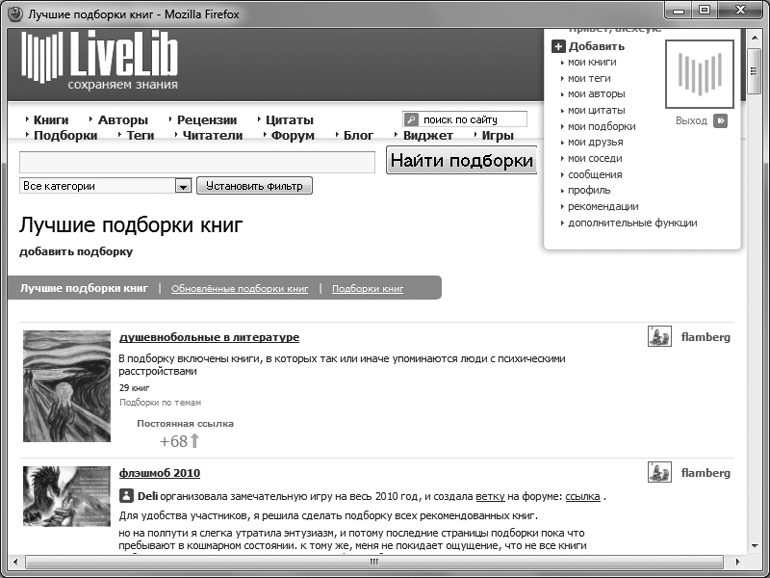Click the +68 upvote arrow icon
Screen dimensions: 770x578
[x=195, y=441]
